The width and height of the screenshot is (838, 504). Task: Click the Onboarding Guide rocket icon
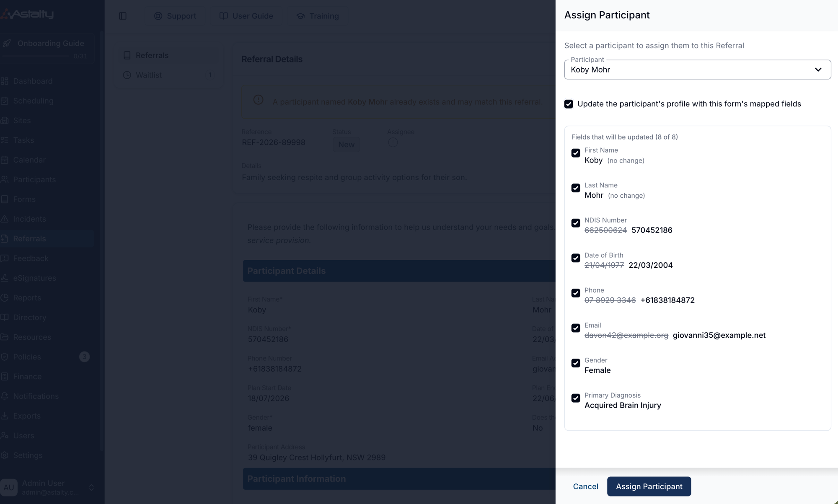7,43
